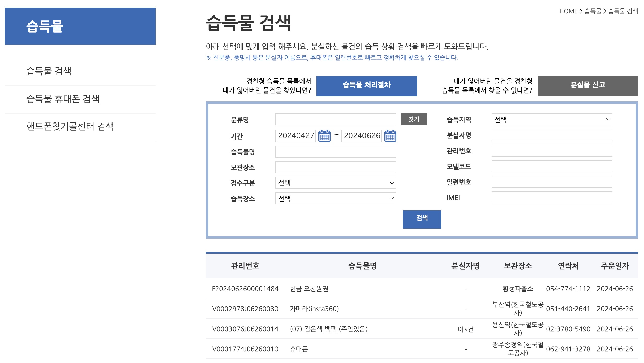644x363 pixels.
Task: Expand the 접수구분 dropdown
Action: pyautogui.click(x=335, y=183)
